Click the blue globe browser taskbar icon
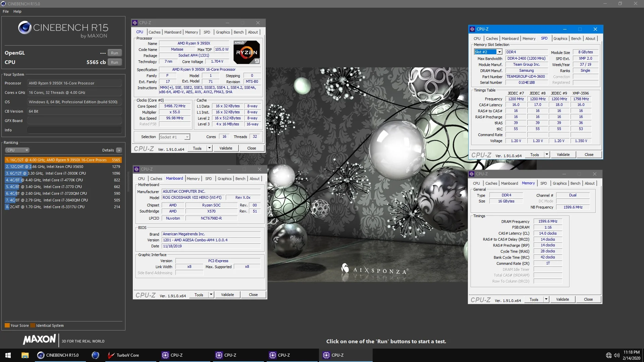This screenshot has width=644, height=362. pos(95,355)
